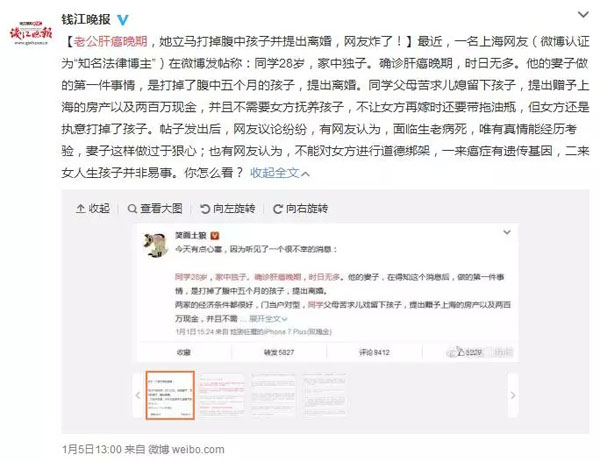Collapse full text via 收起全文
The image size is (600, 462).
click(280, 173)
